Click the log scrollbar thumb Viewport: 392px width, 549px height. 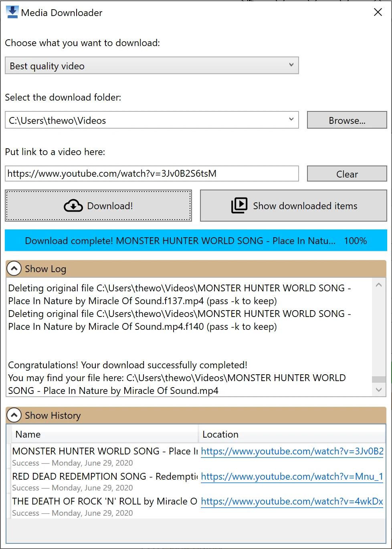[379, 379]
